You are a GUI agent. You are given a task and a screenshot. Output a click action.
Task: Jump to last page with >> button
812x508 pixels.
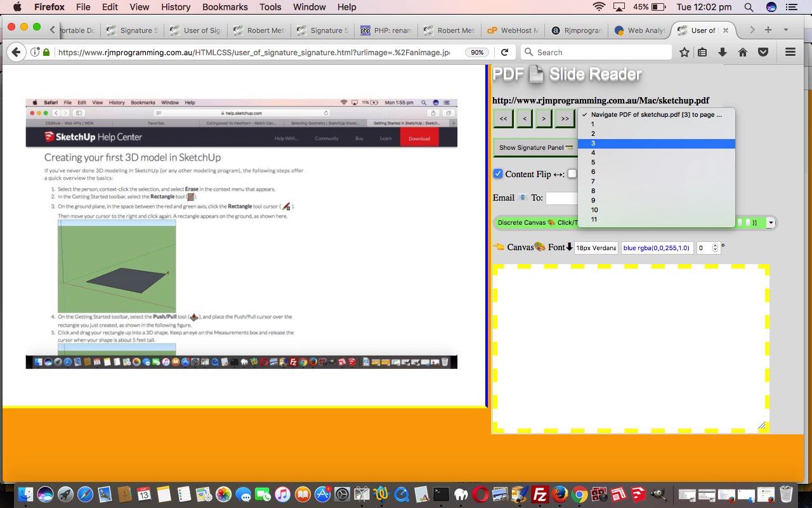coord(564,119)
